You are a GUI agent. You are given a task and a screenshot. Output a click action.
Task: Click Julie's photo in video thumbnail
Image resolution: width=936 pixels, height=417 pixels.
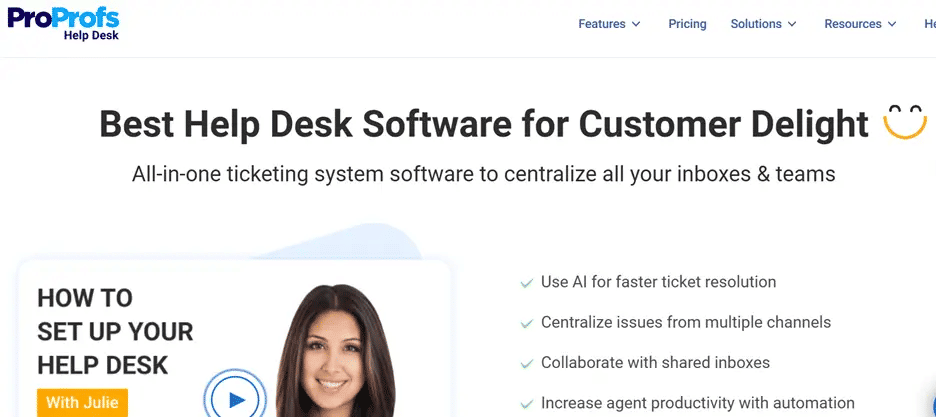335,351
